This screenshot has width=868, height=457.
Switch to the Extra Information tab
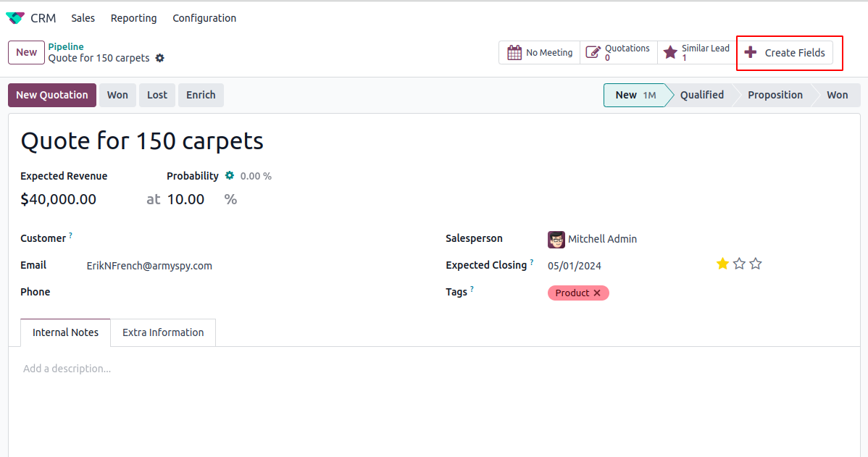(163, 332)
